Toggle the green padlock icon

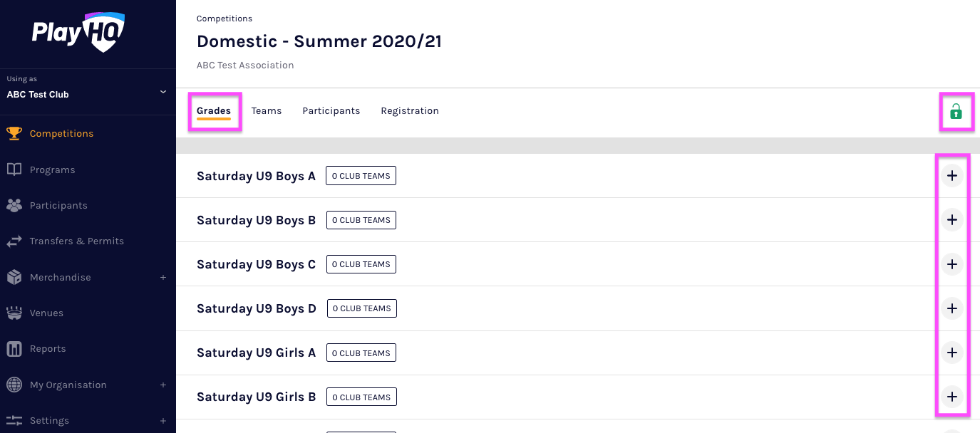[x=956, y=112]
